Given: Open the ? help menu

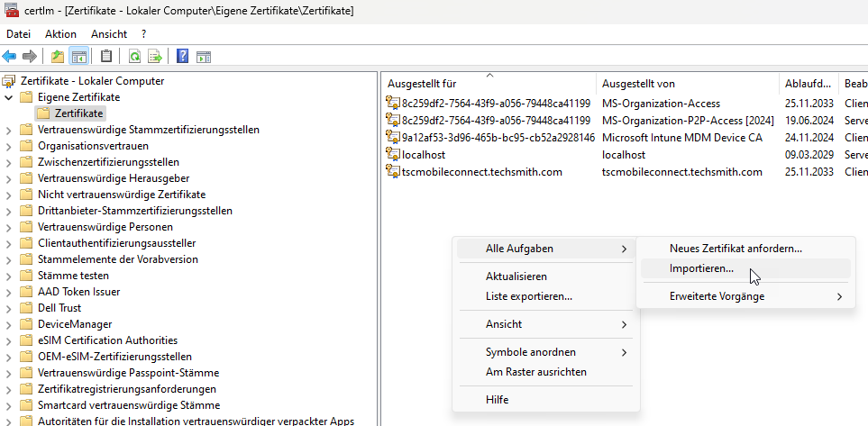Looking at the screenshot, I should tap(143, 33).
